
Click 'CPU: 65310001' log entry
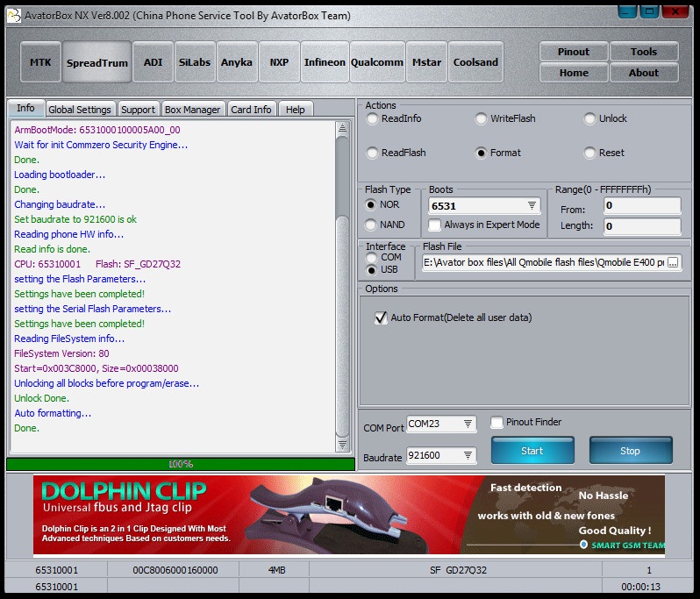click(x=47, y=264)
